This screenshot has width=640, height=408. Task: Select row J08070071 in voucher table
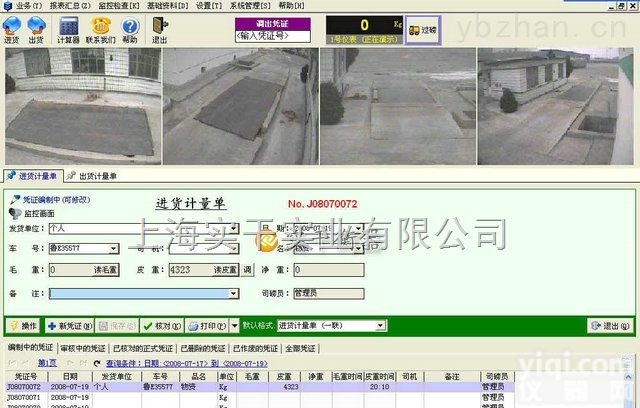click(x=259, y=397)
